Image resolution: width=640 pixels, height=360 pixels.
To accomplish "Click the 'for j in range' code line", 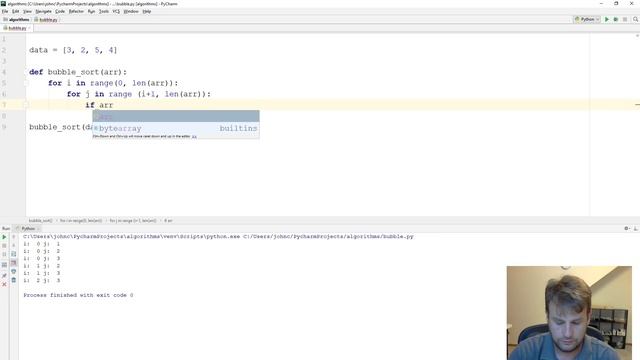I will click(139, 94).
